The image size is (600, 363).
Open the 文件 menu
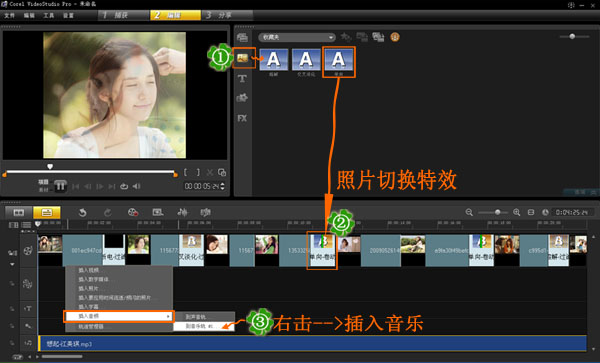10,16
